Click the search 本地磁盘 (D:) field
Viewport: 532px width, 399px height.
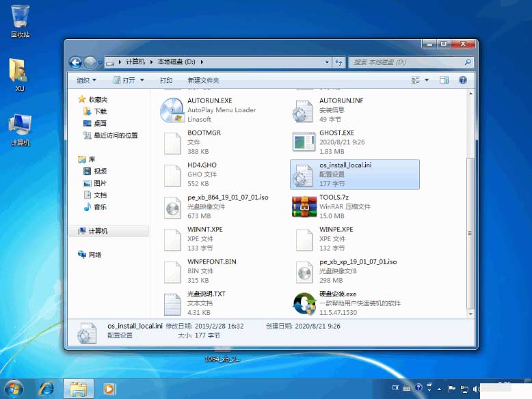407,62
